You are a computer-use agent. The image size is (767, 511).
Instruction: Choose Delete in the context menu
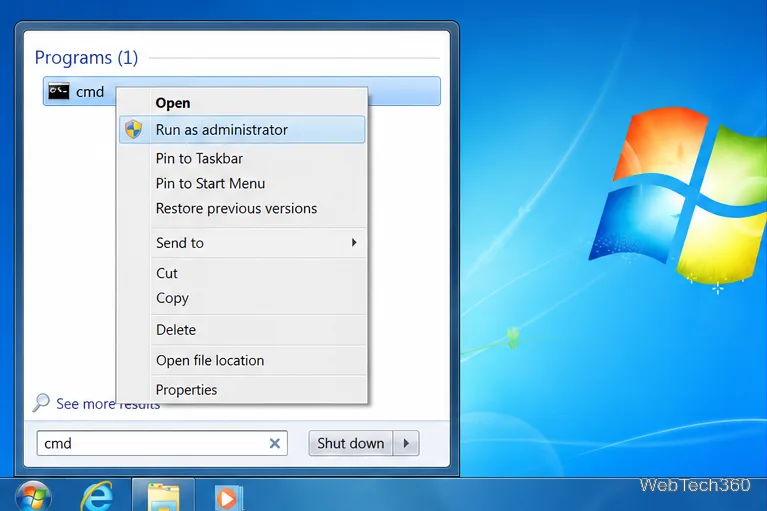[242, 330]
